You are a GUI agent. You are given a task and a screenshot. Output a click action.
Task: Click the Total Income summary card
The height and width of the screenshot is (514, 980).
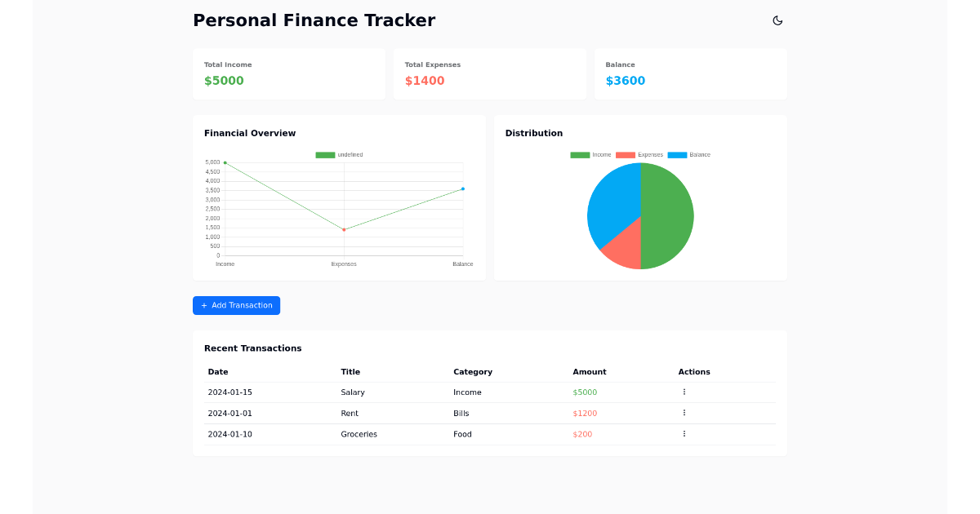tap(289, 73)
